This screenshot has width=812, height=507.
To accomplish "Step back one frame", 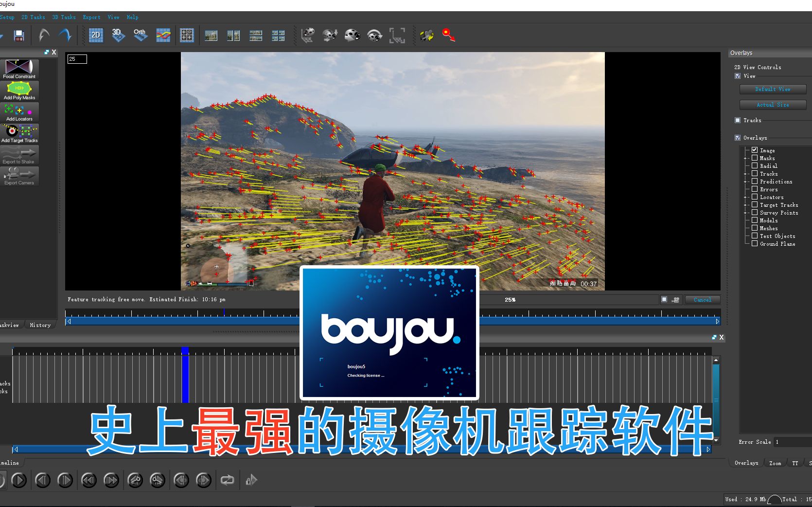I will [x=43, y=480].
